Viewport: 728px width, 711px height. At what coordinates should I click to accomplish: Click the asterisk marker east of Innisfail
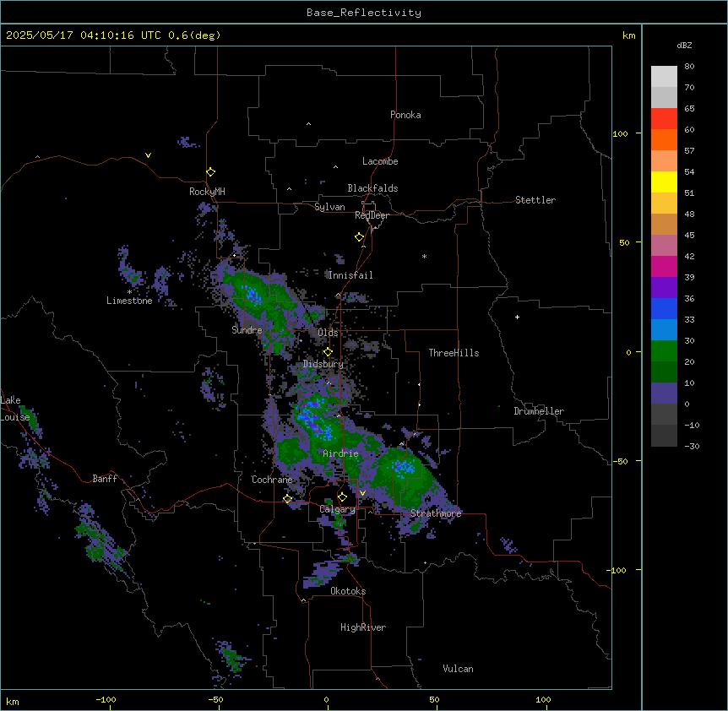coord(424,257)
